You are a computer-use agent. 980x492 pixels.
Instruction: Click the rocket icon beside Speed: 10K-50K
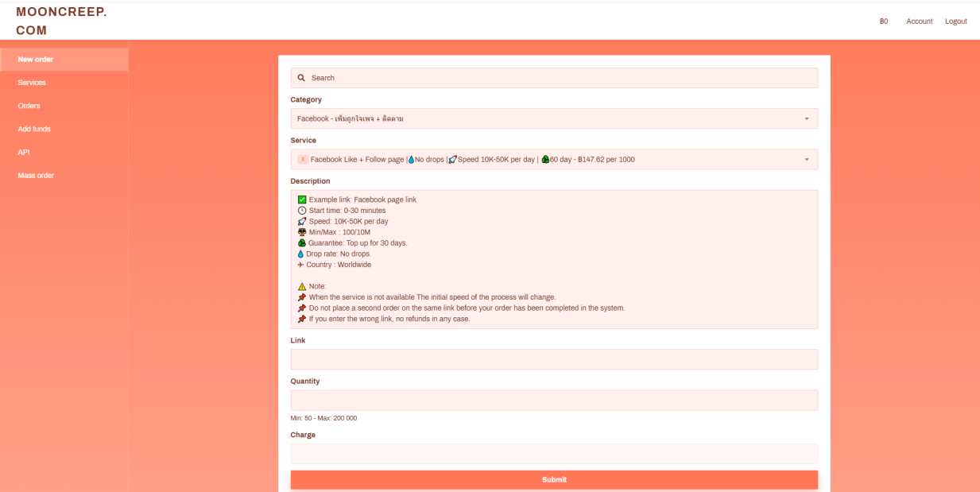302,222
